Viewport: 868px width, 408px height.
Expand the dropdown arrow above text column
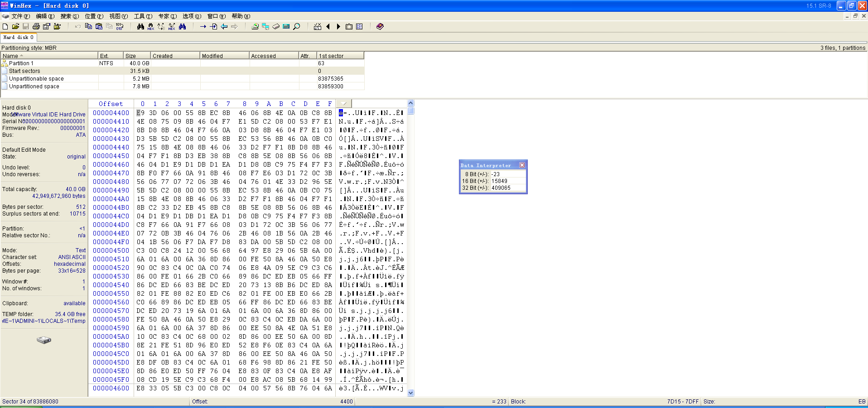pos(344,104)
